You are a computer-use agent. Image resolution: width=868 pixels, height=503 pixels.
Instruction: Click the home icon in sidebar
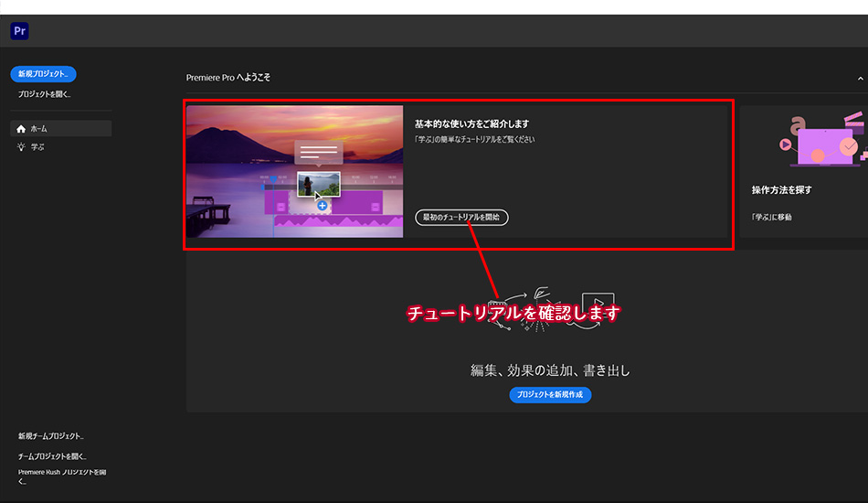point(21,129)
